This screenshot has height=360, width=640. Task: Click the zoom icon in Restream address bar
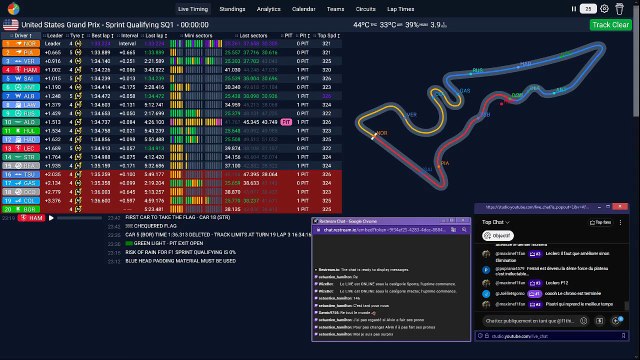click(464, 230)
